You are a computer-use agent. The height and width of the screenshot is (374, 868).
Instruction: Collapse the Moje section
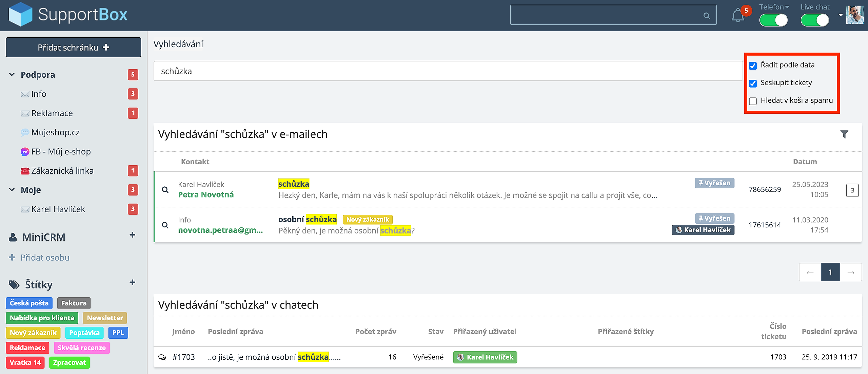[x=12, y=190]
